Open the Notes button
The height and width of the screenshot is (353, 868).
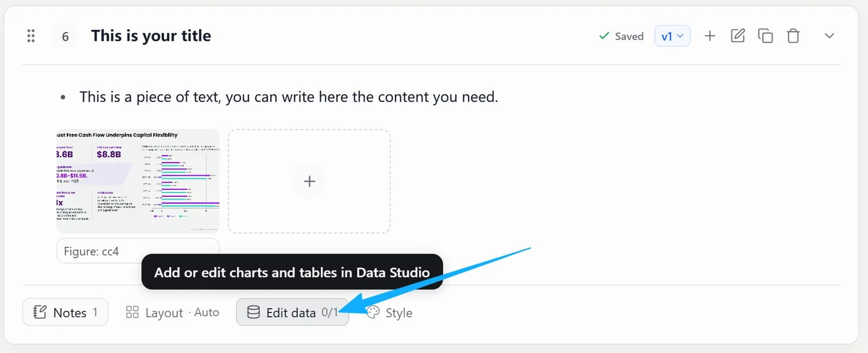pos(65,312)
